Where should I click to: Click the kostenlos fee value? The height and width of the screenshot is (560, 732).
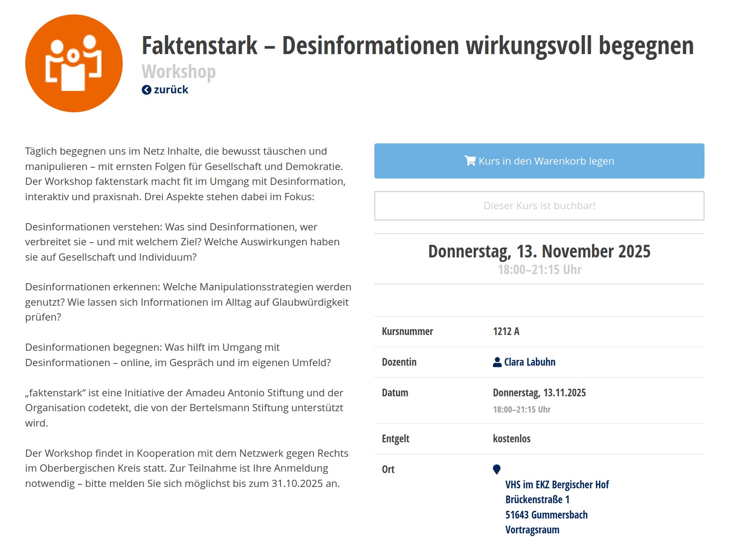click(511, 439)
